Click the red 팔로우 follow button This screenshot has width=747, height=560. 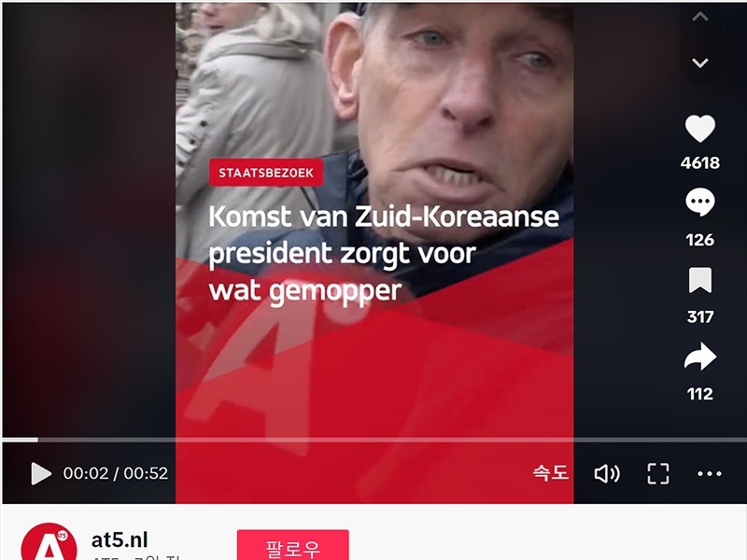click(293, 546)
